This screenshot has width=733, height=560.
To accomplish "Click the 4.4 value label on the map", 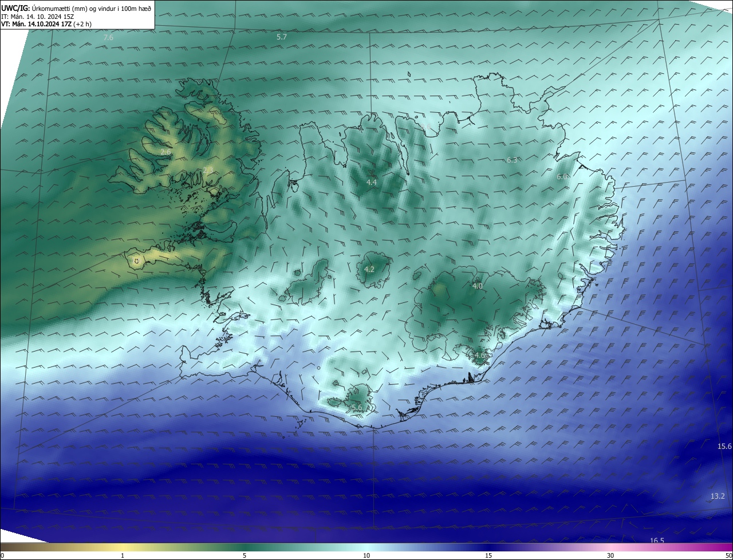I will coord(372,182).
